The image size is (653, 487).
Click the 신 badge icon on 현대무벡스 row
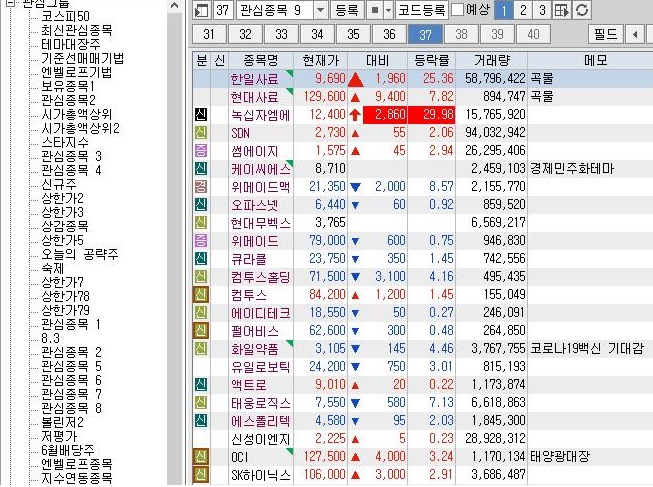click(x=201, y=222)
